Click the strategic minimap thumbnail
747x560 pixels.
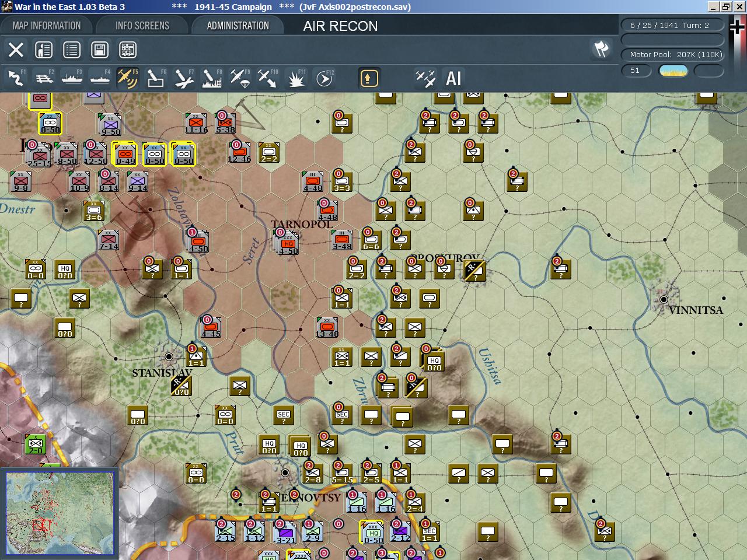[x=60, y=513]
